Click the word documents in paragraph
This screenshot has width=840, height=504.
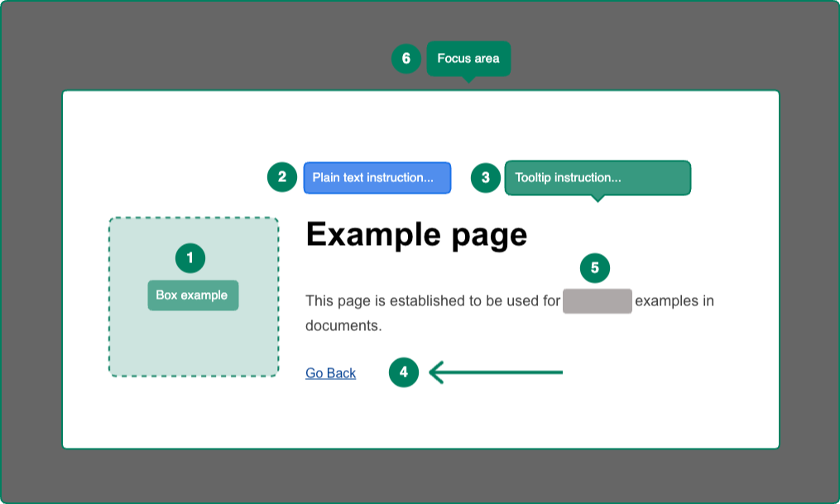343,326
